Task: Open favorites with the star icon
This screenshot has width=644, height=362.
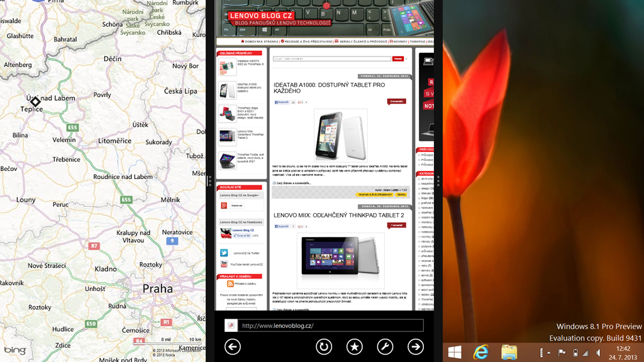Action: click(355, 346)
